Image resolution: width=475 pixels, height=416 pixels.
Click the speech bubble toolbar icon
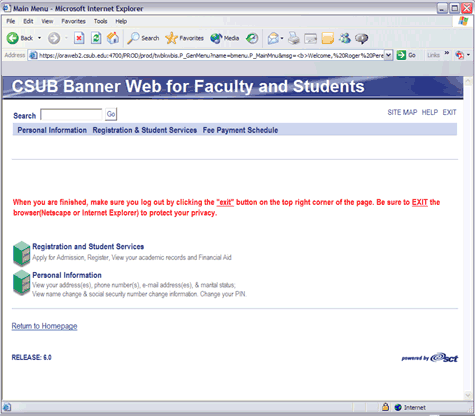tap(362, 39)
